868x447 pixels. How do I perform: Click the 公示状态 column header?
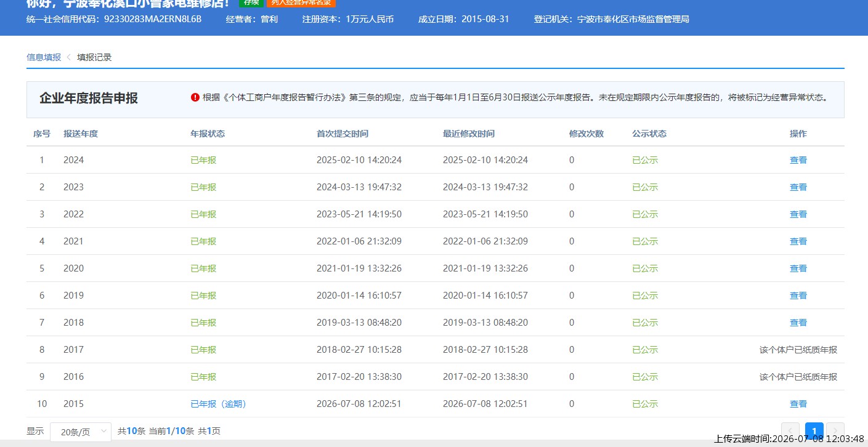[649, 134]
